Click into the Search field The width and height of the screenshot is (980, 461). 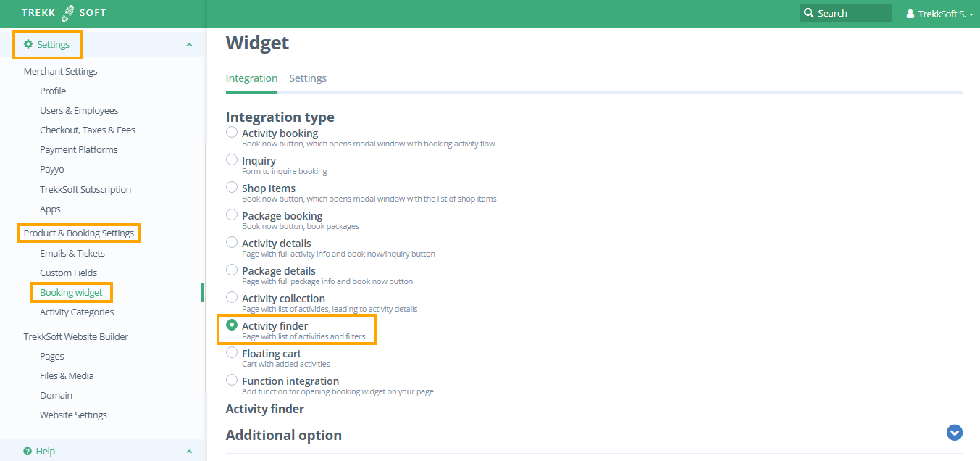(x=852, y=13)
